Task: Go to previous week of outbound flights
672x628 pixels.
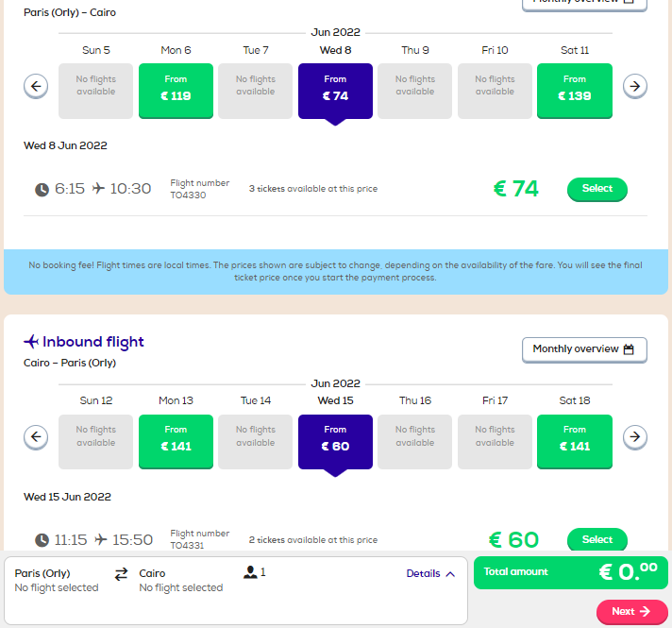Action: pos(36,86)
